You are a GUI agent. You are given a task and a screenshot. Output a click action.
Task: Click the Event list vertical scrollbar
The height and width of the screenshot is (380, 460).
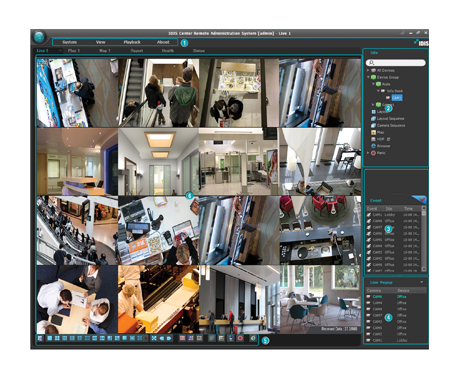pyautogui.click(x=424, y=239)
